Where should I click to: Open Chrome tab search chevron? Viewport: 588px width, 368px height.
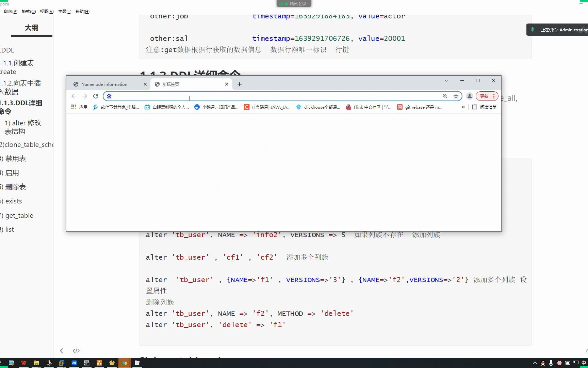coord(446,80)
